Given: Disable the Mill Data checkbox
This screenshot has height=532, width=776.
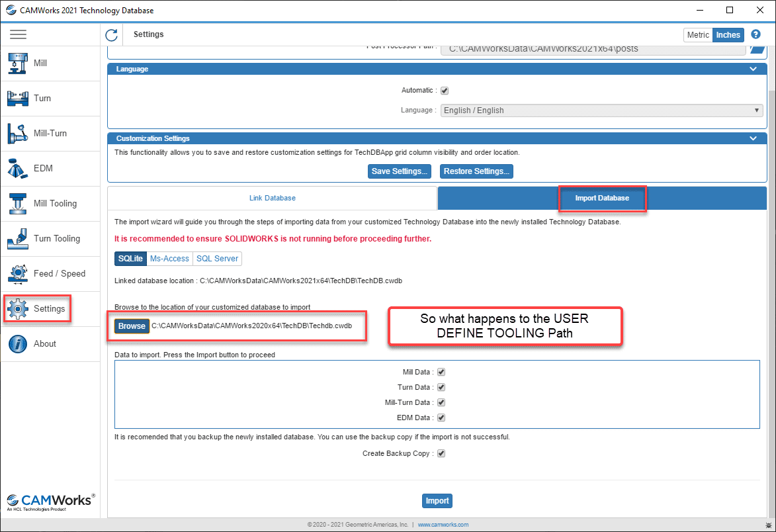Looking at the screenshot, I should [441, 372].
